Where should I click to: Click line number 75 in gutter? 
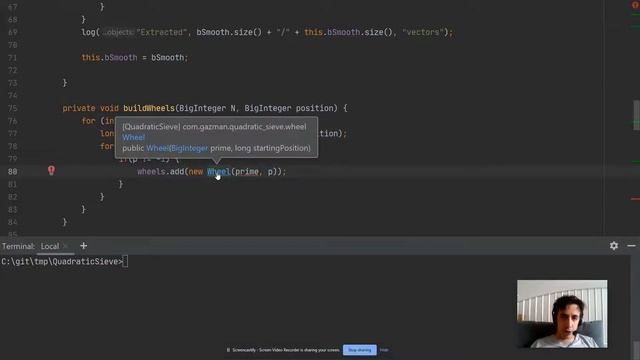point(13,108)
